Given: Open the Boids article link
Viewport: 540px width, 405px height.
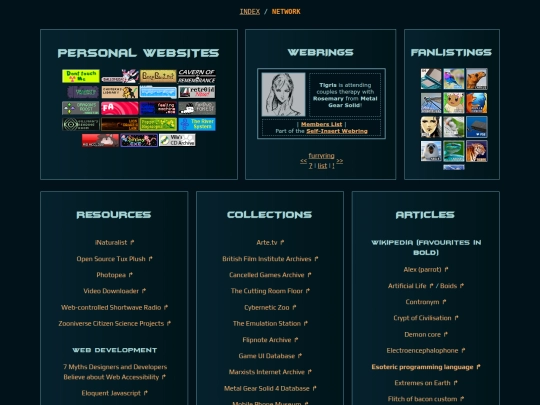Looking at the screenshot, I should 452,286.
